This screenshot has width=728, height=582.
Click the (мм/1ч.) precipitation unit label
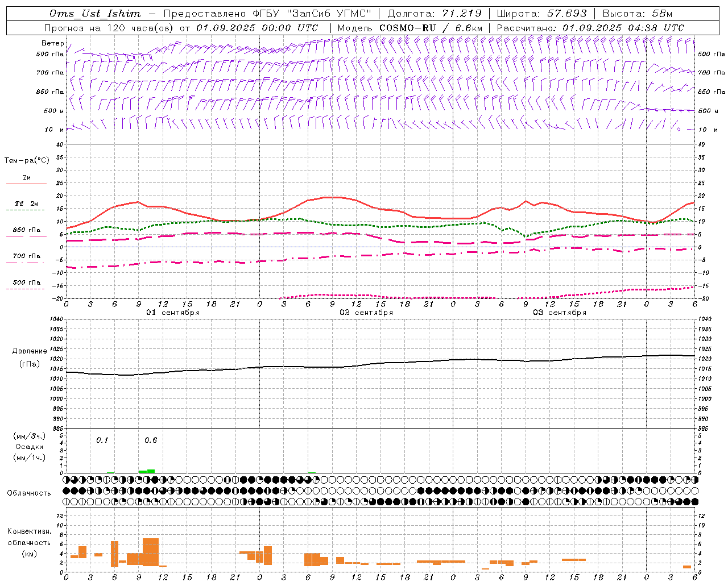pyautogui.click(x=30, y=458)
